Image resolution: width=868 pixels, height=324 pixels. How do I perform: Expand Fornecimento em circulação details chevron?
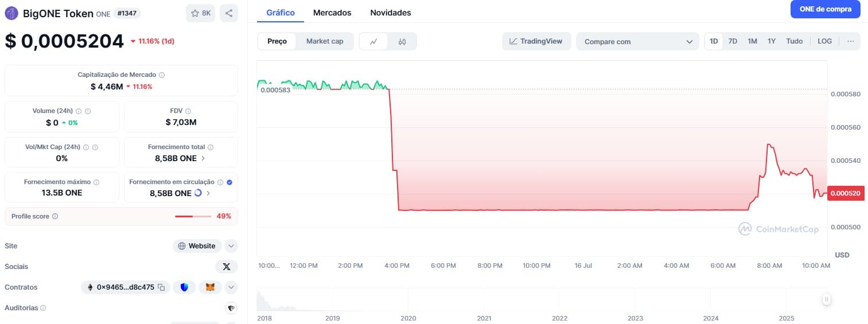tap(208, 193)
